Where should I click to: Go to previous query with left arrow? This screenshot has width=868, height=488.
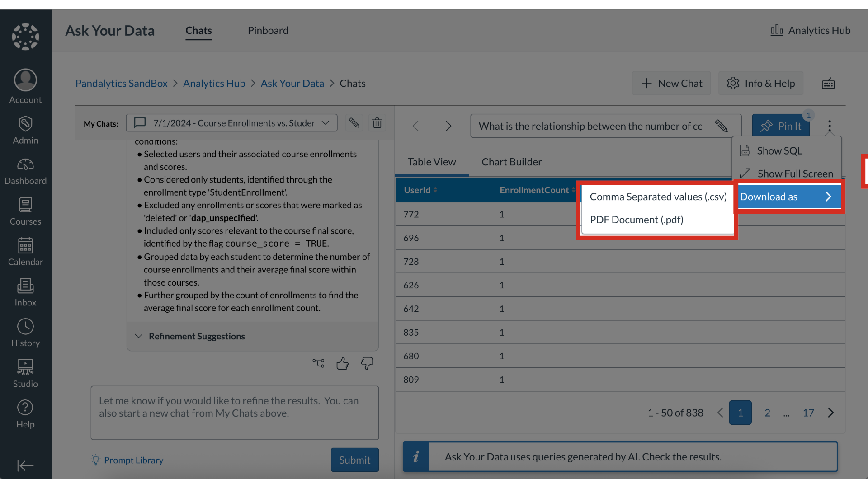tap(415, 126)
